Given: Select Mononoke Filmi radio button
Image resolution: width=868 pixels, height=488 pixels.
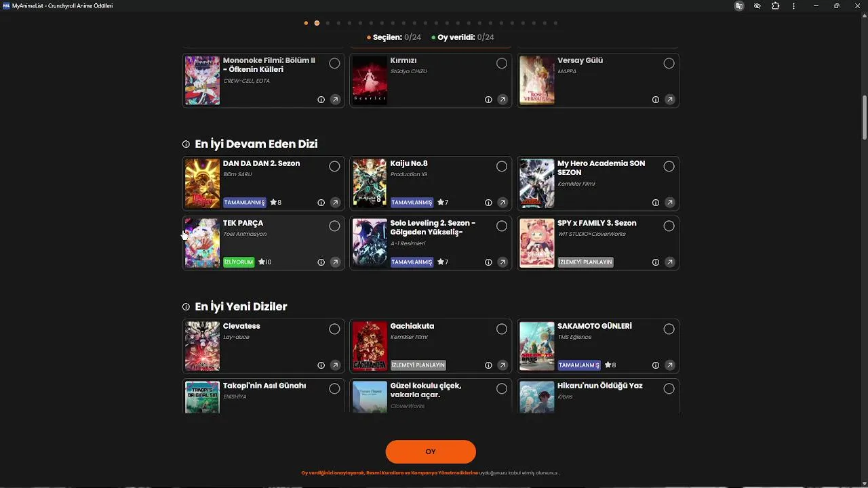Looking at the screenshot, I should [334, 63].
